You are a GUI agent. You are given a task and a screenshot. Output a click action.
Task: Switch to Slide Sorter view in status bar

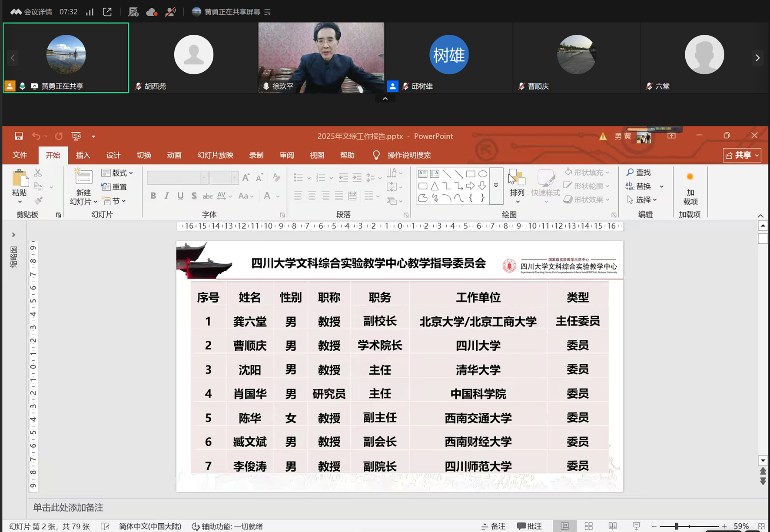click(x=589, y=526)
